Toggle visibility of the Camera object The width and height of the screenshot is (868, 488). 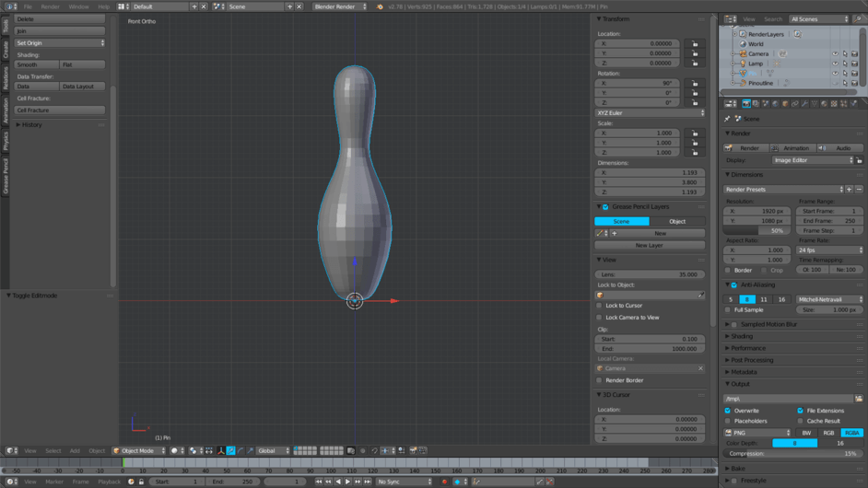tap(835, 54)
